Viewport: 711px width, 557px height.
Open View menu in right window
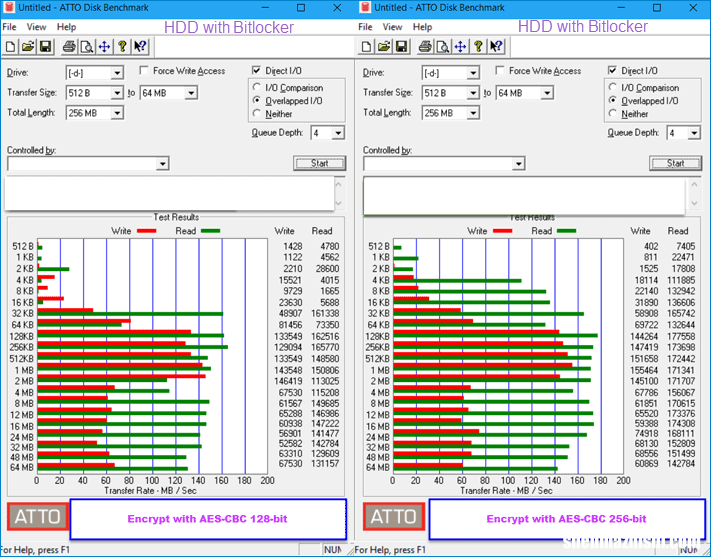pos(392,27)
